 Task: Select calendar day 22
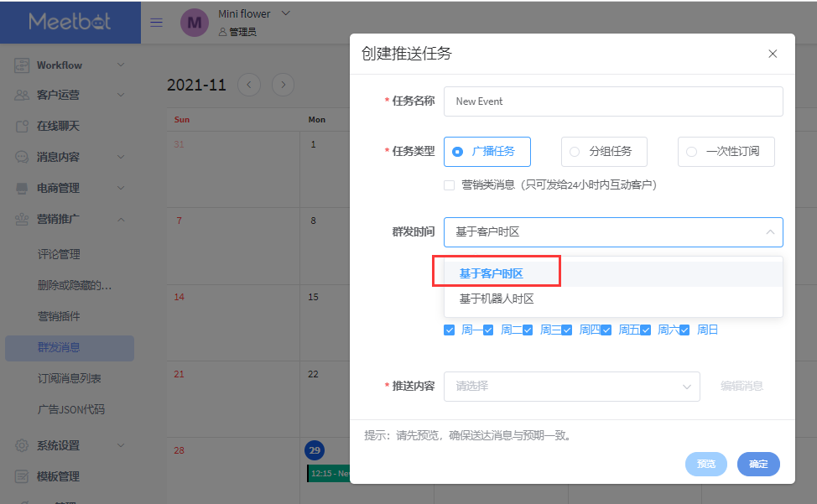313,374
